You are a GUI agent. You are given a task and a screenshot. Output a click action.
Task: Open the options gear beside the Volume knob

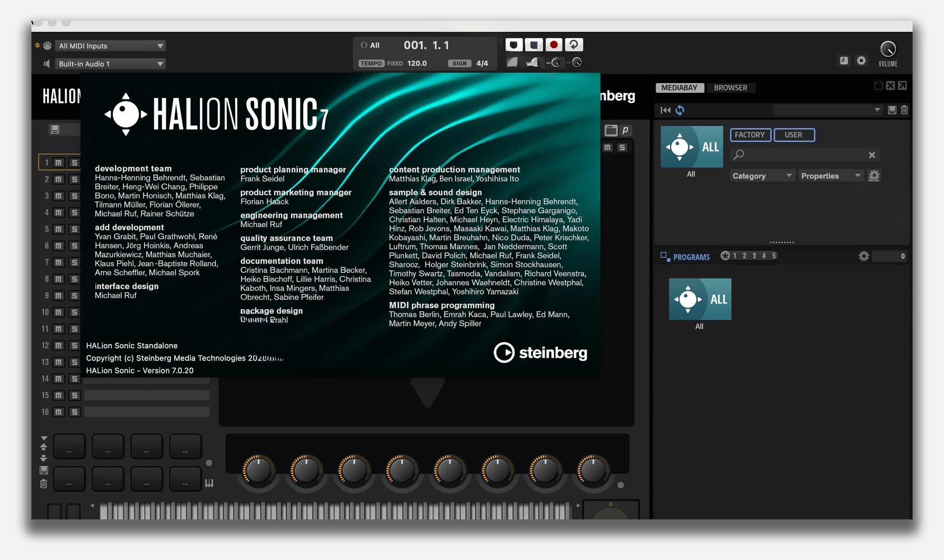[x=861, y=60]
